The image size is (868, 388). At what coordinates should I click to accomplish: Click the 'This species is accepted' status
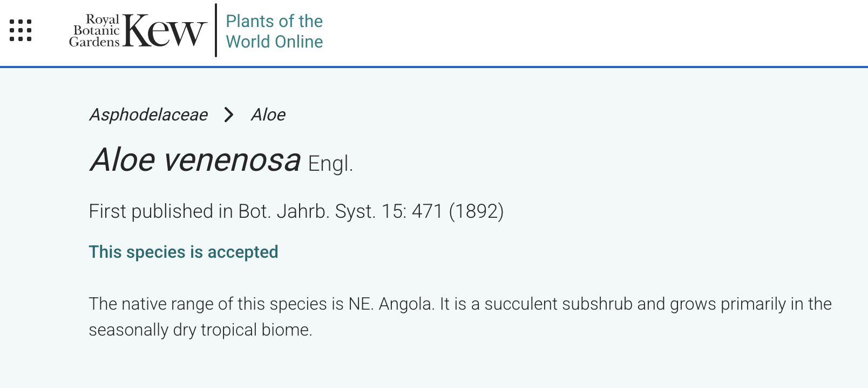pyautogui.click(x=184, y=252)
